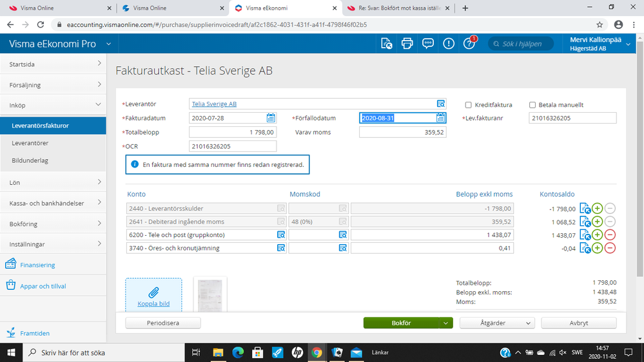Click the OCR input field
The height and width of the screenshot is (362, 644).
click(233, 146)
